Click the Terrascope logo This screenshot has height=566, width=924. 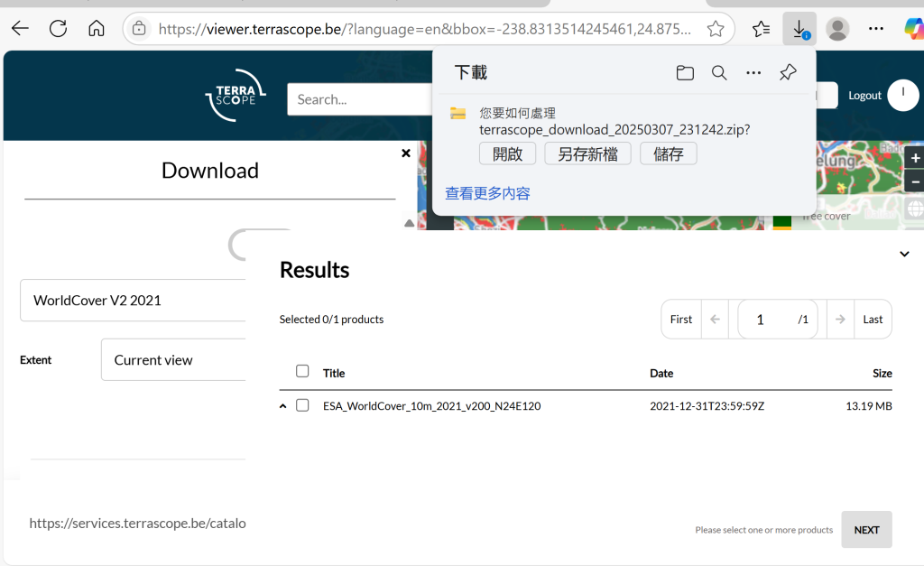(x=236, y=95)
